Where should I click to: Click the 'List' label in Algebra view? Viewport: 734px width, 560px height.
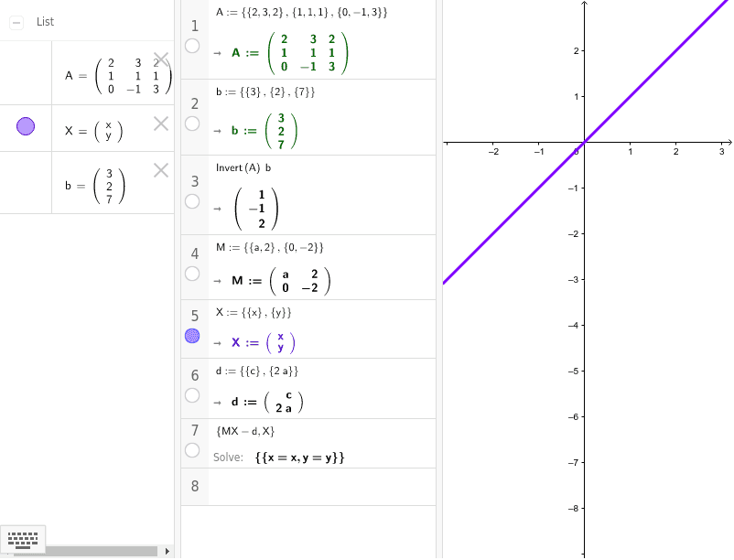click(x=46, y=22)
